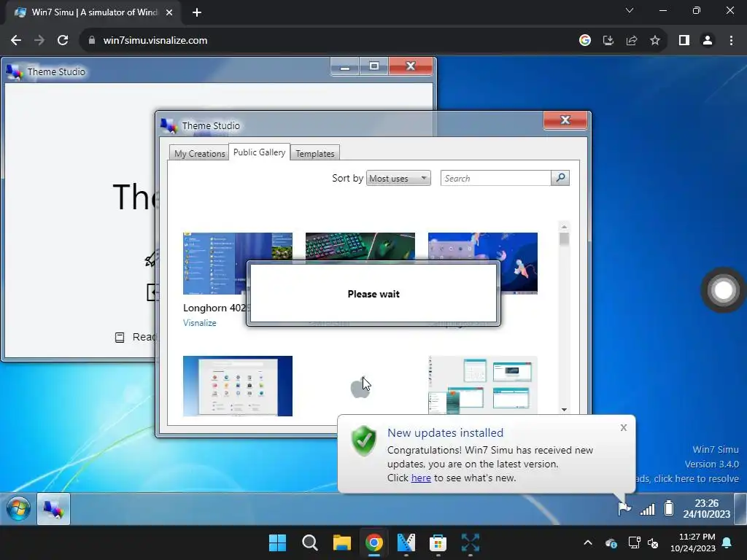
Task: Select the Apple logo theme thumbnail
Action: 360,388
